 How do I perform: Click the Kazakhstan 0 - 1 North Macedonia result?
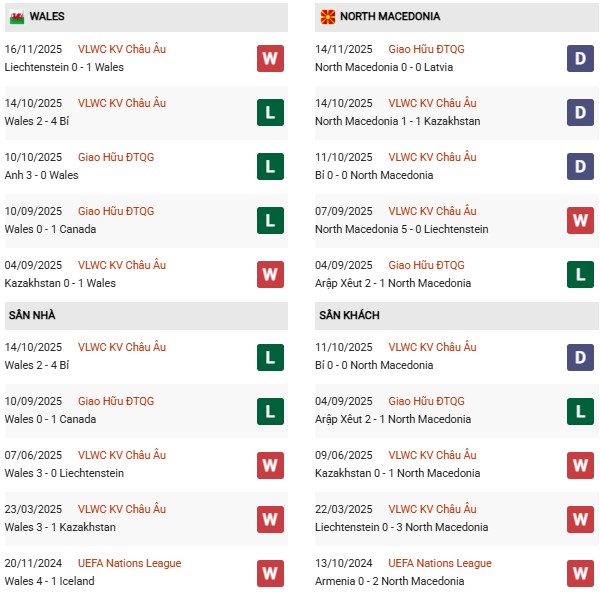[397, 473]
